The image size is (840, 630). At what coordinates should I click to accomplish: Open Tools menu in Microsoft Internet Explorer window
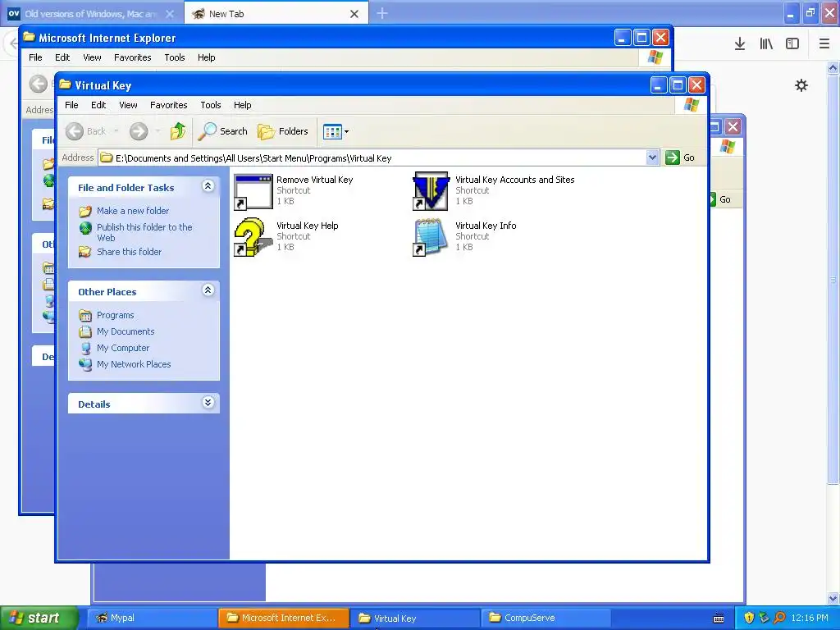[174, 57]
